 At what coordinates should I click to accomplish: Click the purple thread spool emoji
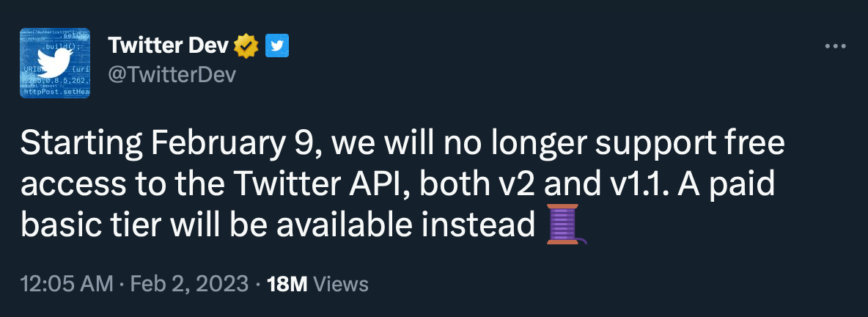pos(566,224)
